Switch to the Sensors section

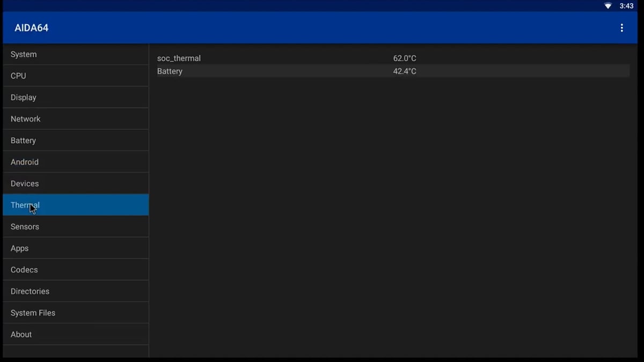75,226
